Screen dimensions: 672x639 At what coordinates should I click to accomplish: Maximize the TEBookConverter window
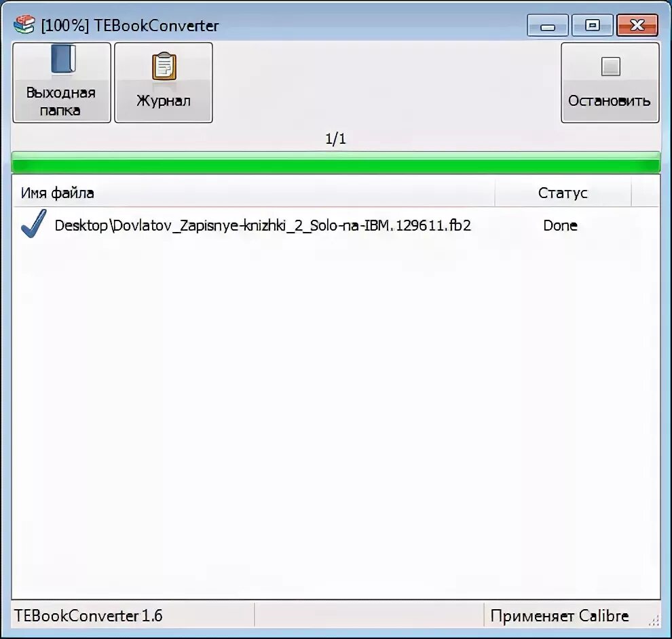pyautogui.click(x=593, y=25)
